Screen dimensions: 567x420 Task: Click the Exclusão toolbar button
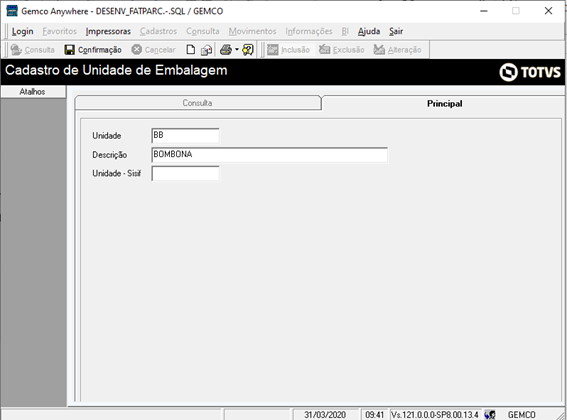(341, 50)
